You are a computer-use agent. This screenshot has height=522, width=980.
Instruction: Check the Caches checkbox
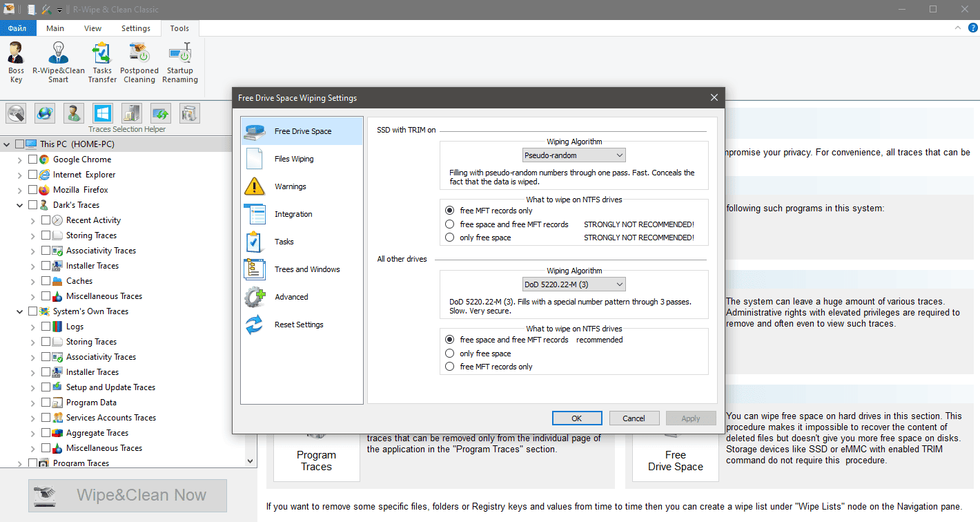pos(46,281)
